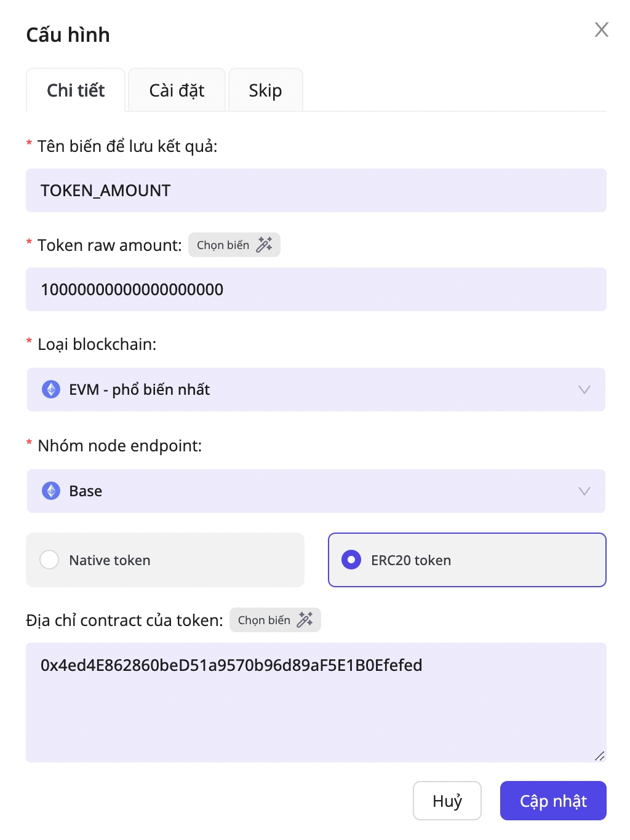
Task: Focus the TOKEN_AMOUNT variable name field
Action: pos(316,191)
